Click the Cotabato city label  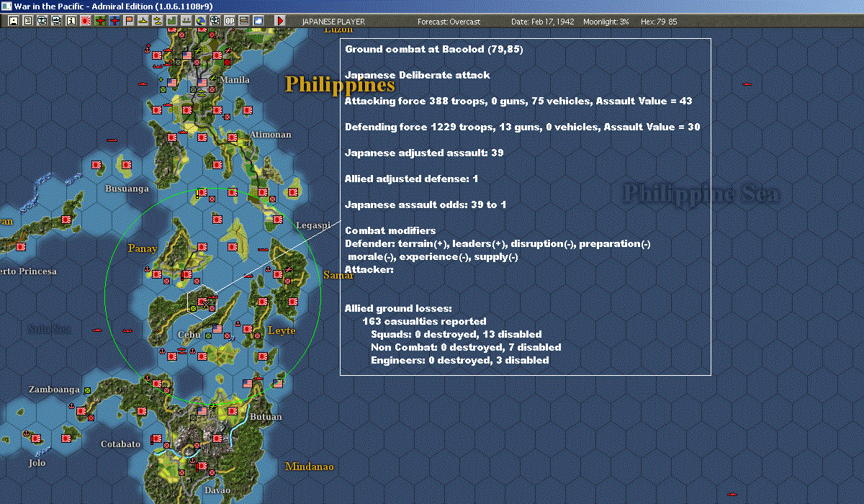pyautogui.click(x=121, y=444)
